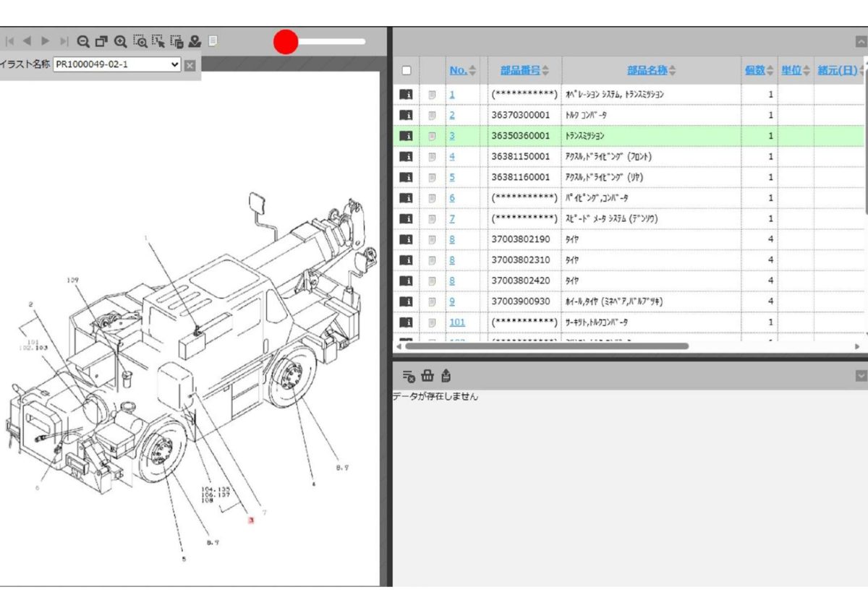Open part number 9 link
This screenshot has width=868, height=613.
pos(452,301)
